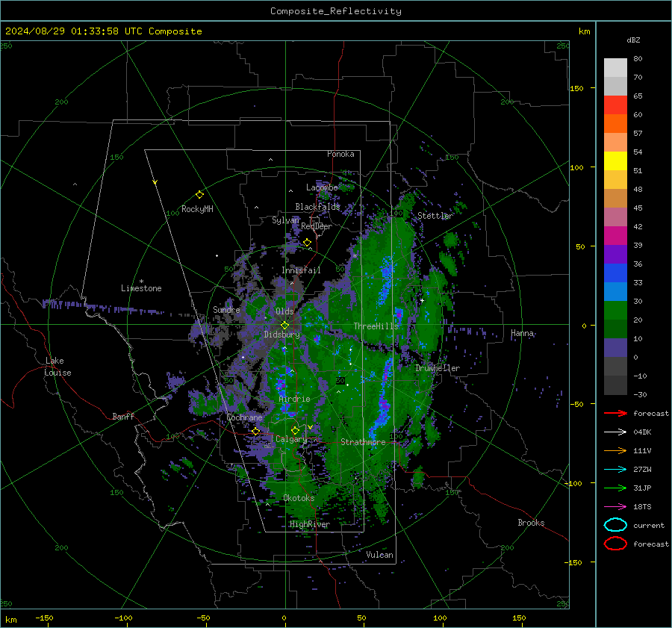Pick the magenta 39-42 dBZ legend swatch
672x628 pixels.
615,236
